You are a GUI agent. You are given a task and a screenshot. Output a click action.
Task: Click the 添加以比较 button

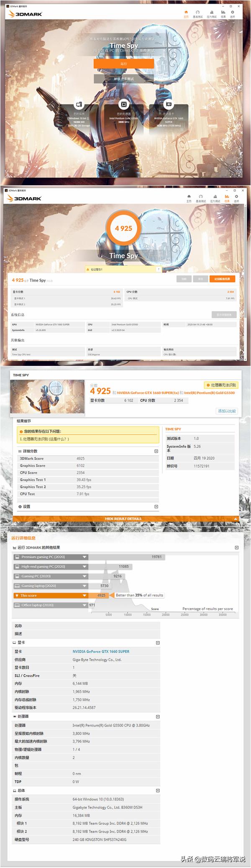coord(227,411)
